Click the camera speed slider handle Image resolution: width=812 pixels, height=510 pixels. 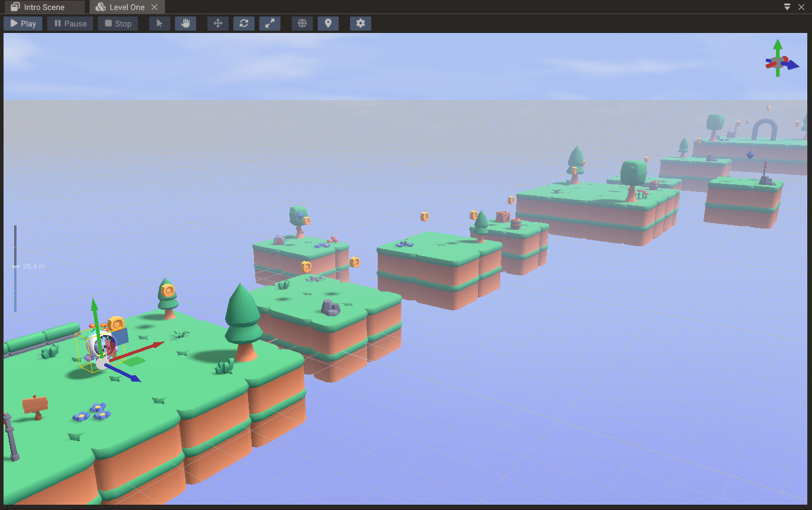tap(15, 266)
